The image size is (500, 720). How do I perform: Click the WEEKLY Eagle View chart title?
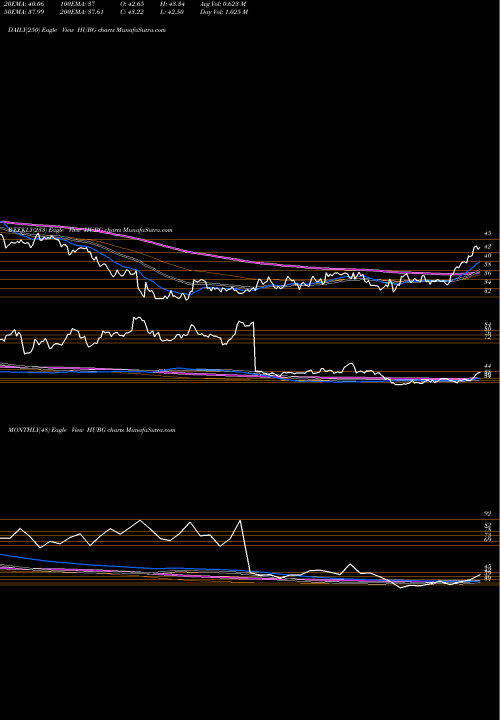[x=90, y=230]
